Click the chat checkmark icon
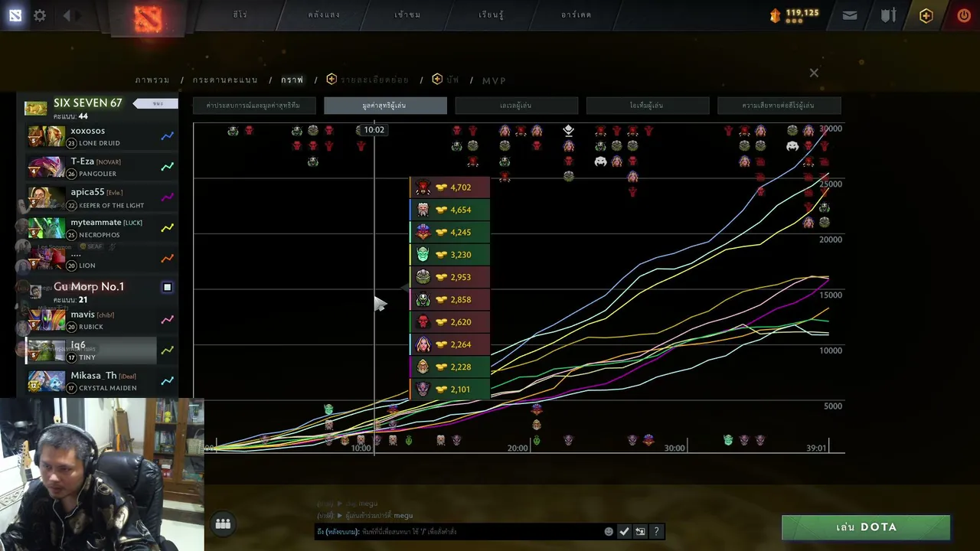 pyautogui.click(x=624, y=531)
